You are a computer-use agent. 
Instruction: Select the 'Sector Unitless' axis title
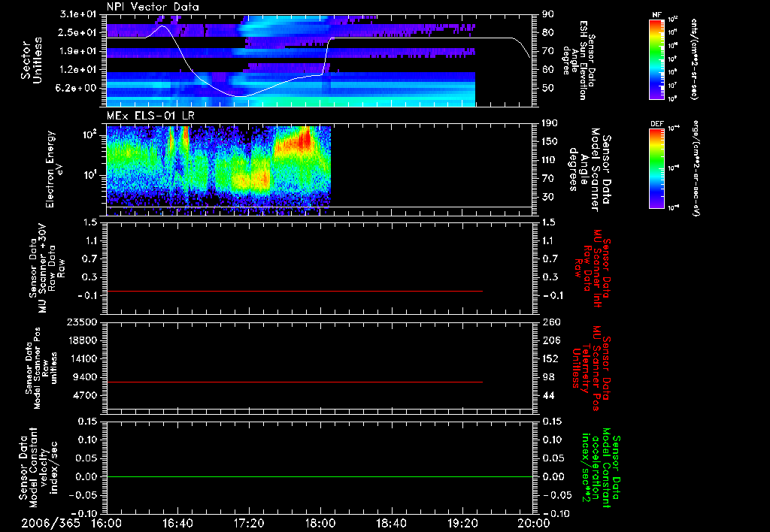click(32, 60)
